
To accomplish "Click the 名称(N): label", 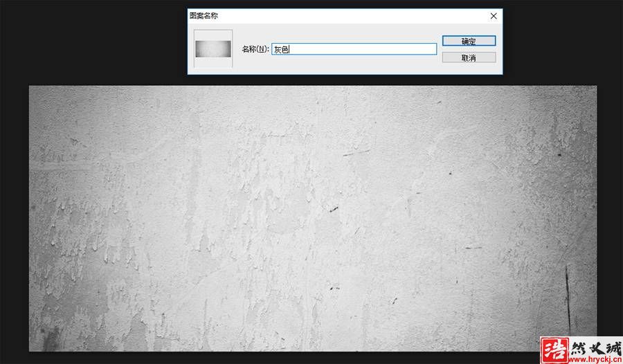I will point(255,49).
